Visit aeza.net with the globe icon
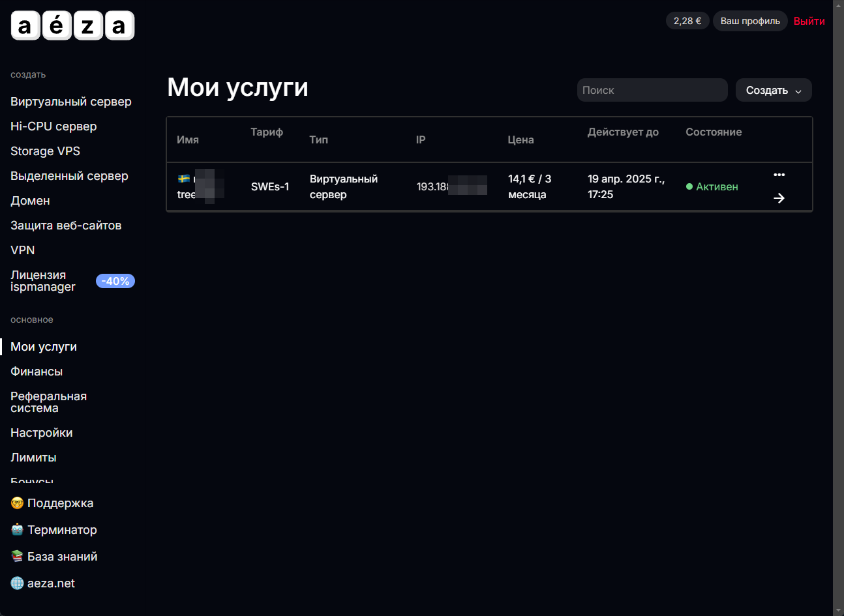The width and height of the screenshot is (844, 616). [x=43, y=583]
